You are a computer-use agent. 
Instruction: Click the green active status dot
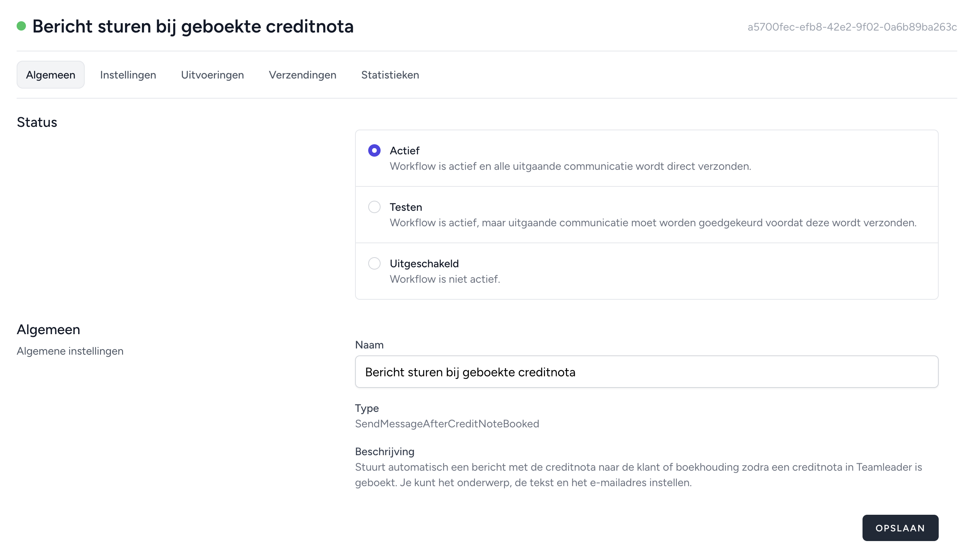coord(21,26)
